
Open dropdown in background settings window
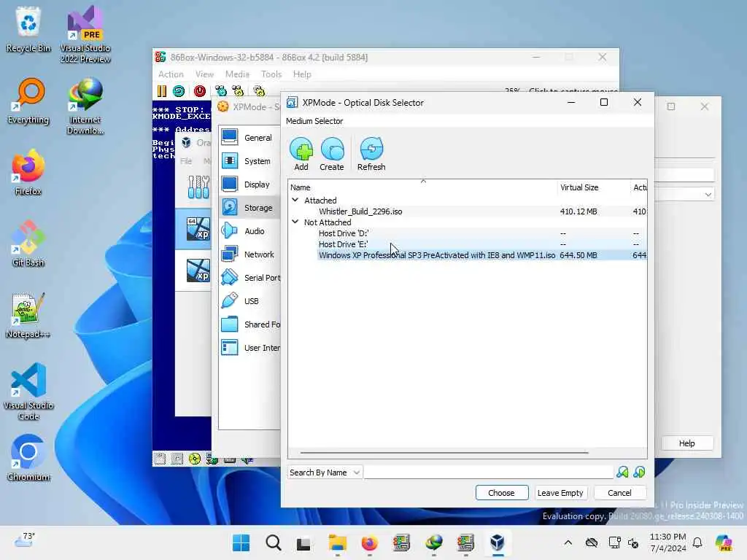coord(708,195)
